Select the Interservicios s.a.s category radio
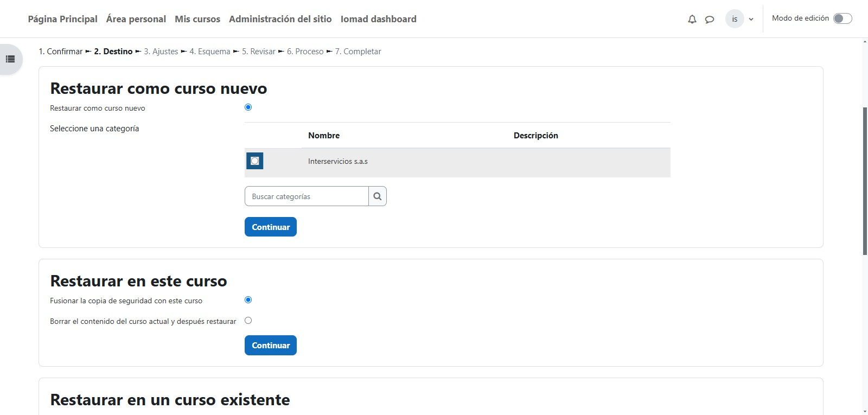Image resolution: width=868 pixels, height=415 pixels. click(x=254, y=161)
